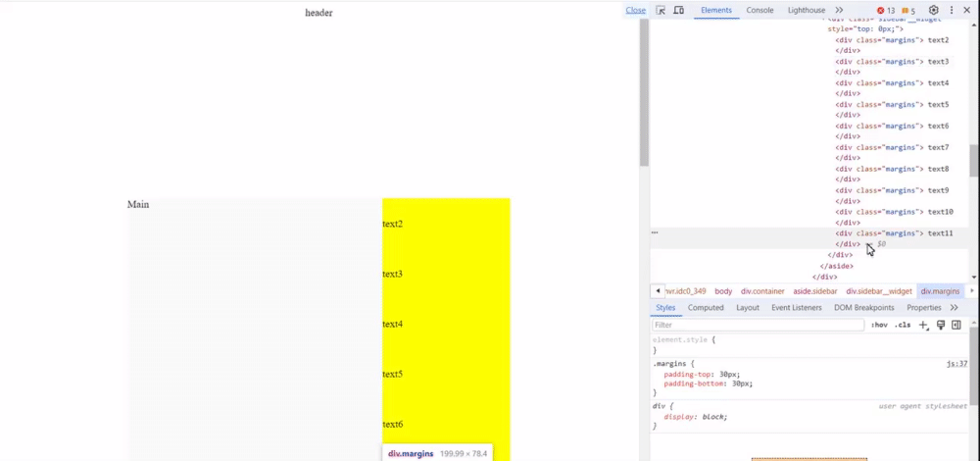The image size is (980, 461).
Task: Toggle the computed styles sidebar icon
Action: [956, 326]
